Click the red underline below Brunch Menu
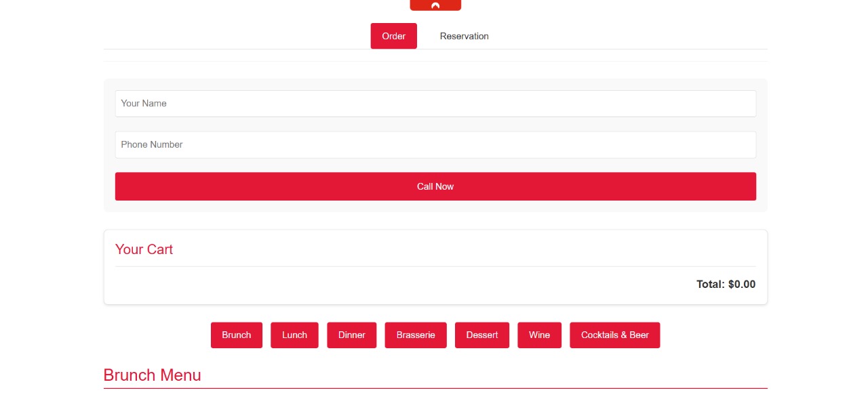Screen dimensions: 868x397 click(435, 388)
